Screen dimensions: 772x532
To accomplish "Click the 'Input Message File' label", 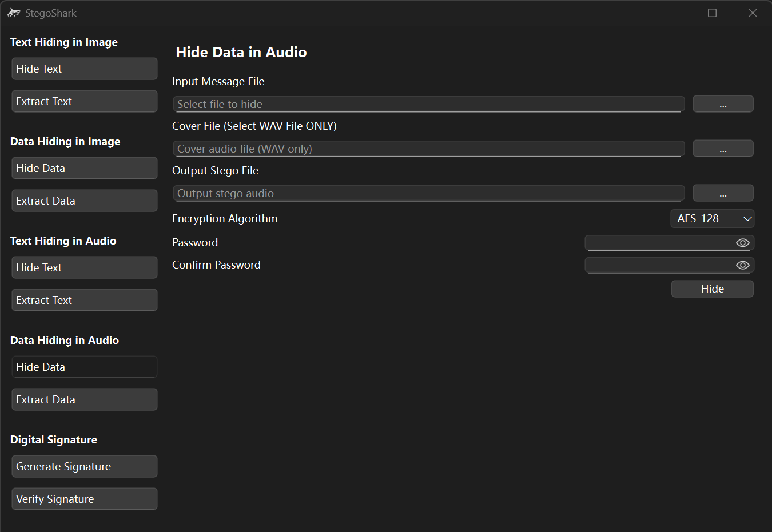I will tap(218, 81).
